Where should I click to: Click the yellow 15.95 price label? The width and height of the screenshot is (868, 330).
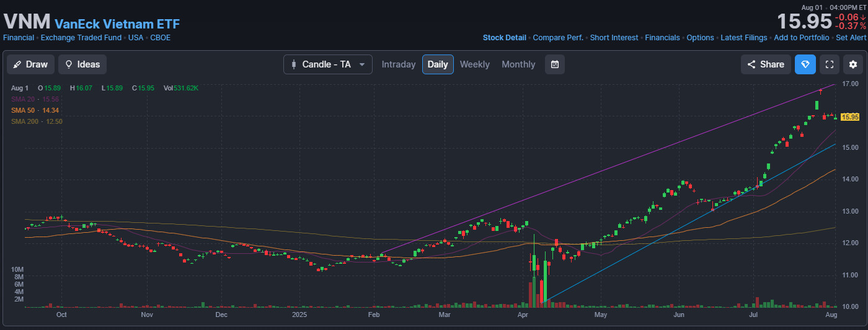point(850,117)
